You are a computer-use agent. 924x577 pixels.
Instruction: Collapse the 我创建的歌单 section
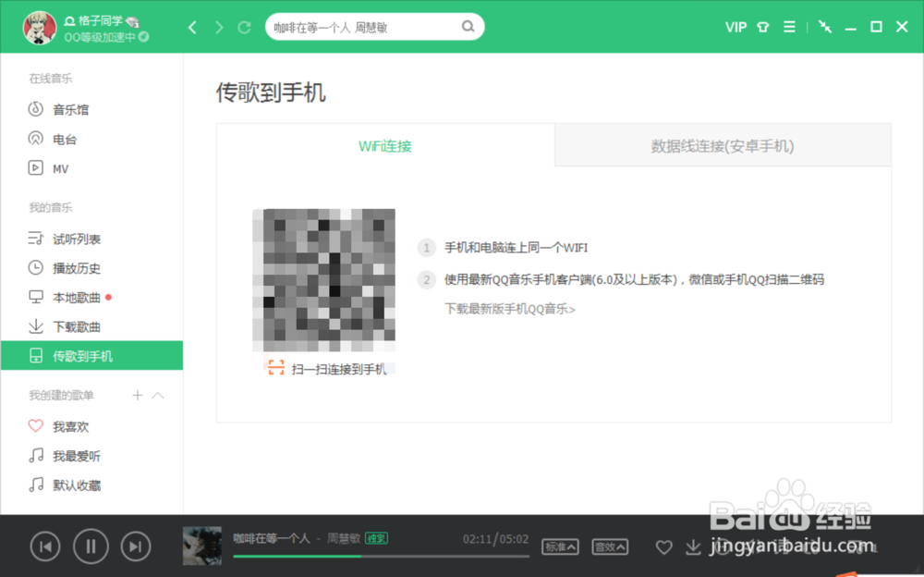[x=158, y=395]
